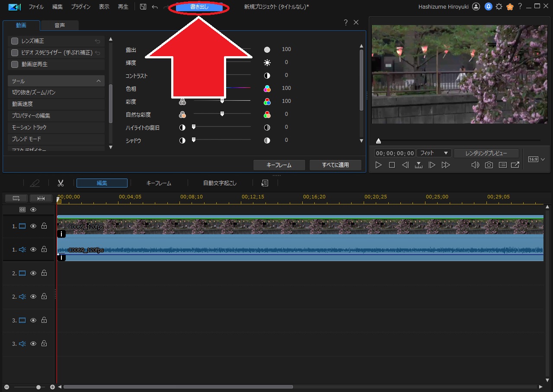The width and height of the screenshot is (553, 392).
Task: Check the 動画逆再生 checkbox
Action: click(15, 64)
